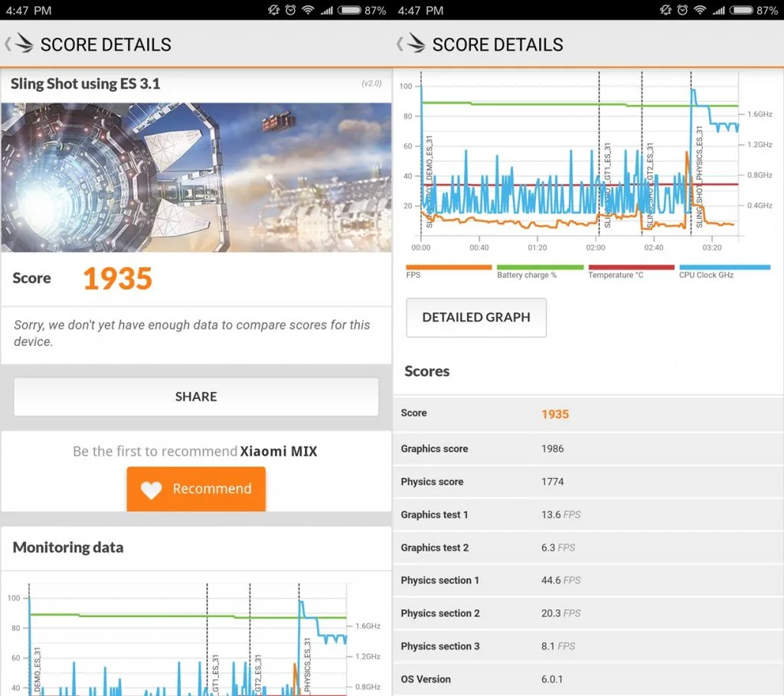The image size is (784, 696).
Task: Select the Graphics score row 1986
Action: [589, 449]
